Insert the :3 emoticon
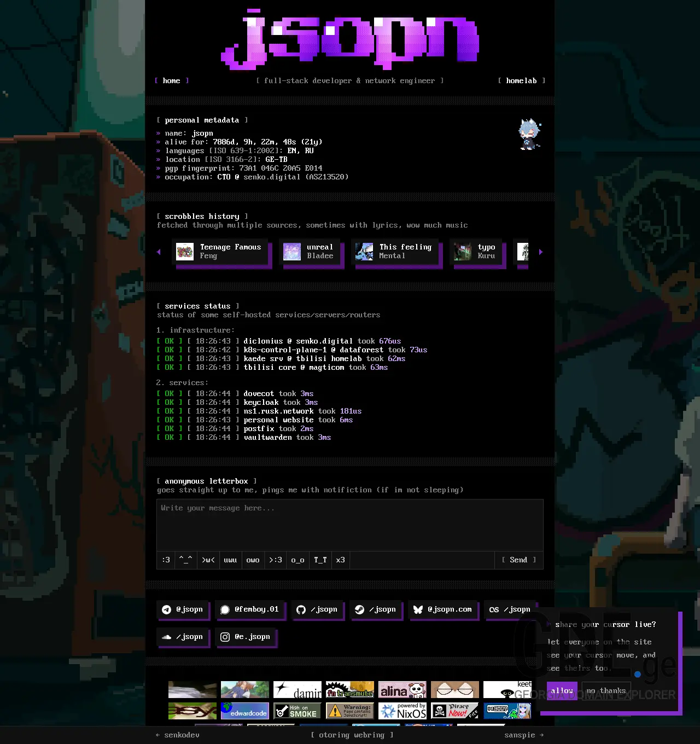Viewport: 700px width, 744px height. (x=166, y=560)
